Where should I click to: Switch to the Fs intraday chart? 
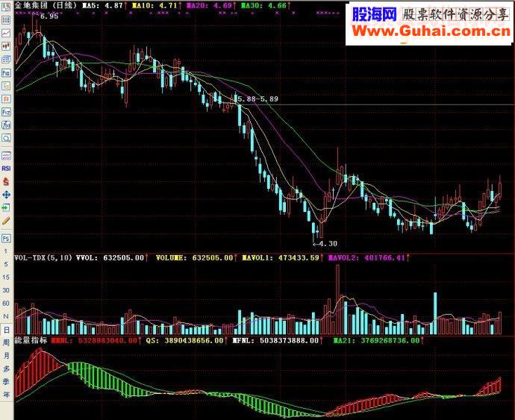6,238
